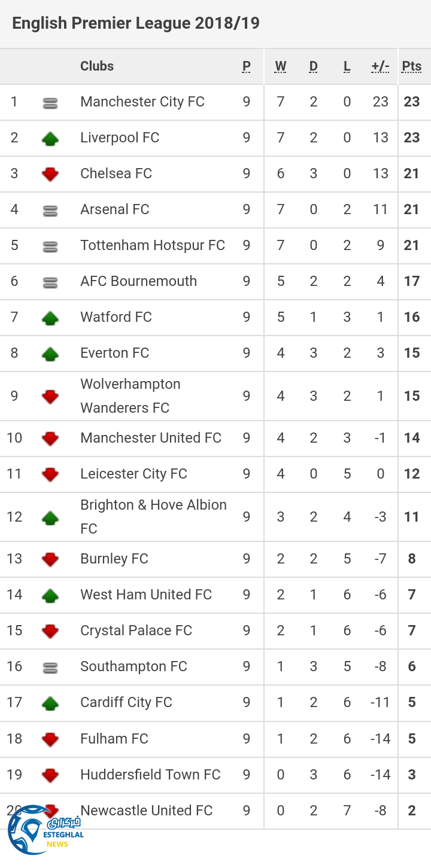Click the English Premier League 2018/19 title

tap(136, 23)
